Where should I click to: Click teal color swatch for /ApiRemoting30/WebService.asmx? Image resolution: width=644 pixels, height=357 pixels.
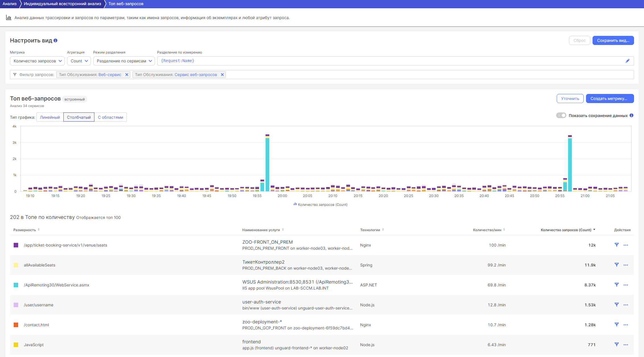coord(16,285)
